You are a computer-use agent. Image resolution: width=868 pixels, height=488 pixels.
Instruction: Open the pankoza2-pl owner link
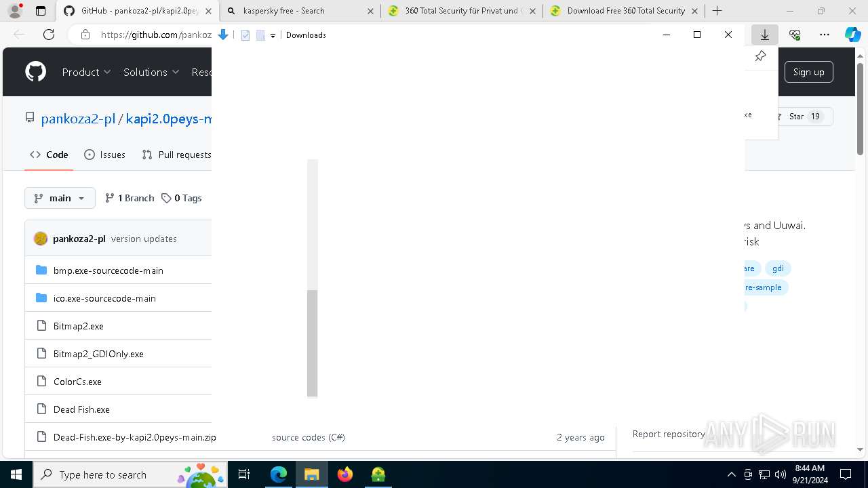(78, 119)
